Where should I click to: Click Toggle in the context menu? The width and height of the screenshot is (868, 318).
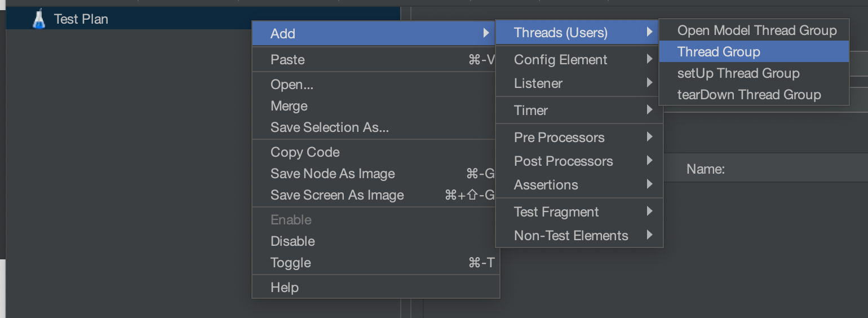click(375, 263)
